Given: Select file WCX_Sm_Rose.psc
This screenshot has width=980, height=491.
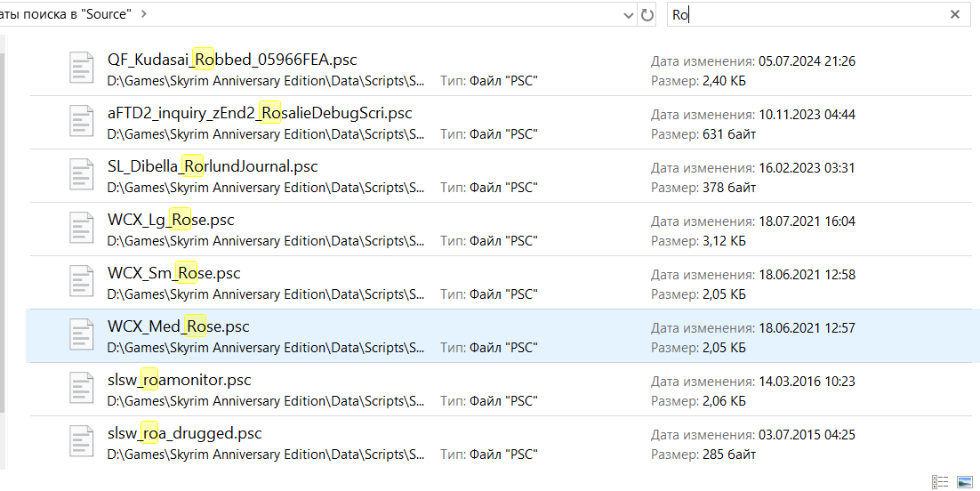Looking at the screenshot, I should tap(173, 273).
